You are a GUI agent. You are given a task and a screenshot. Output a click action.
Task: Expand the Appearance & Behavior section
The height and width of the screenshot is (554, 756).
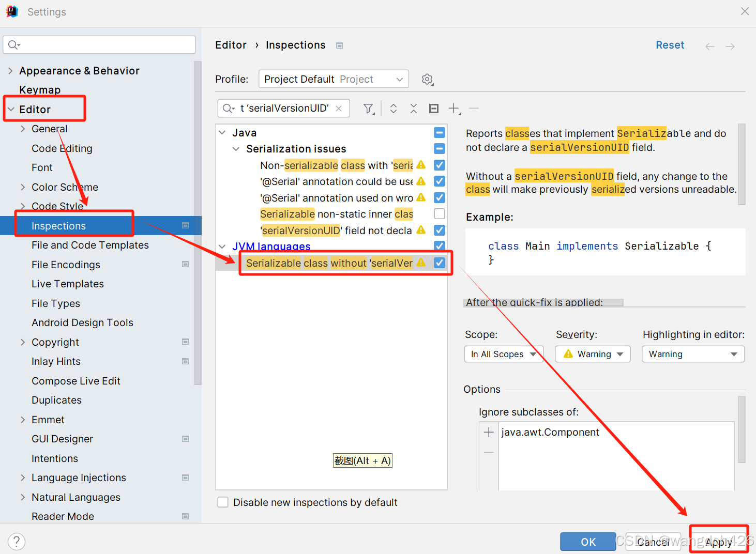point(10,71)
